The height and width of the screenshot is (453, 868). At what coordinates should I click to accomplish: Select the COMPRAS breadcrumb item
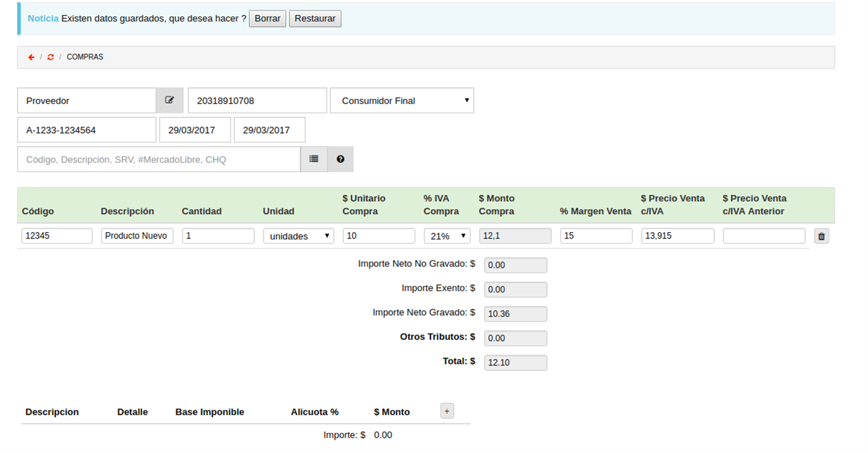click(85, 57)
